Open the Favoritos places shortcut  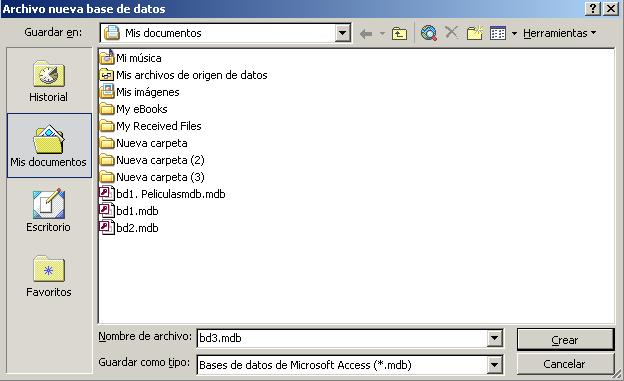click(49, 275)
